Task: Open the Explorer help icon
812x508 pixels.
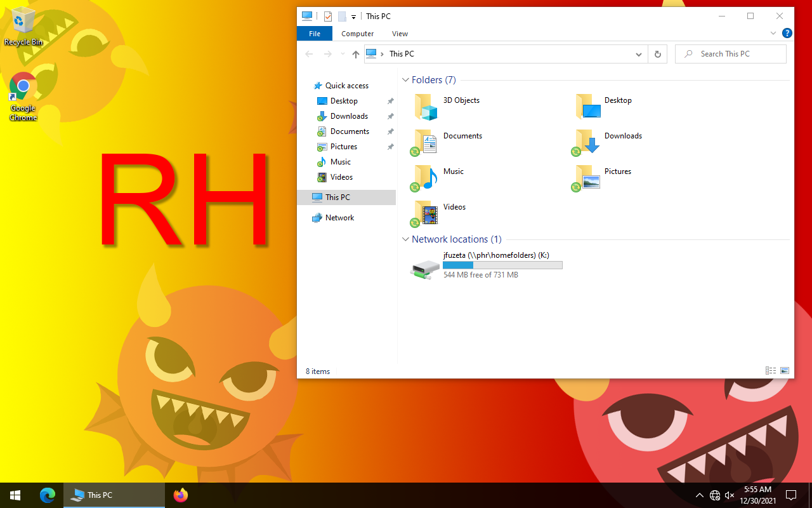Action: pyautogui.click(x=787, y=34)
